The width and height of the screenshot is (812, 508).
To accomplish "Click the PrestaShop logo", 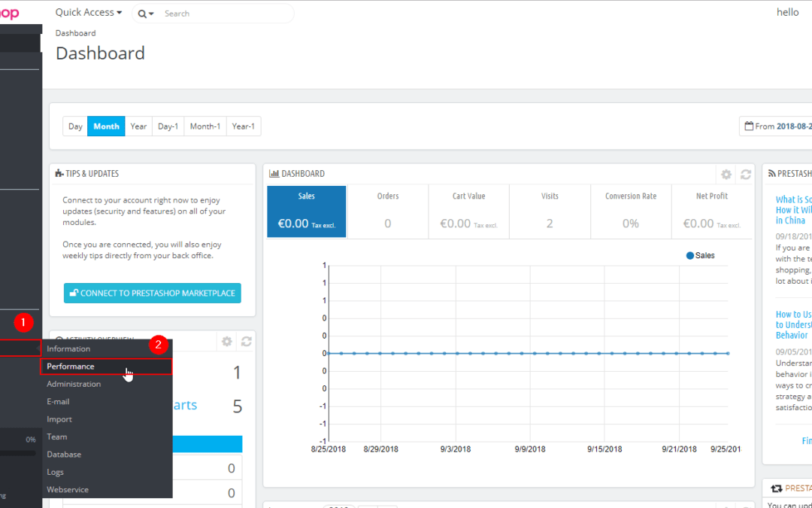I will click(9, 13).
